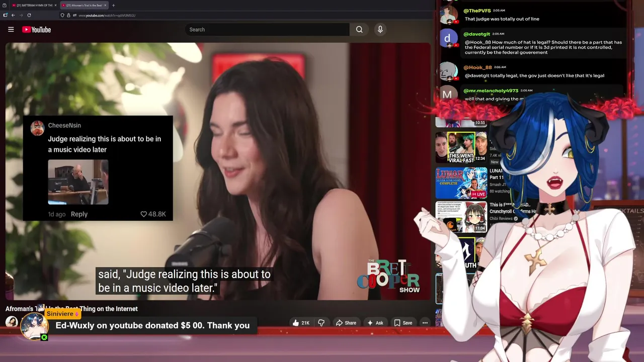The height and width of the screenshot is (362, 644).
Task: Open the THIS WENT VIRAL FAST thumbnail
Action: point(461,147)
